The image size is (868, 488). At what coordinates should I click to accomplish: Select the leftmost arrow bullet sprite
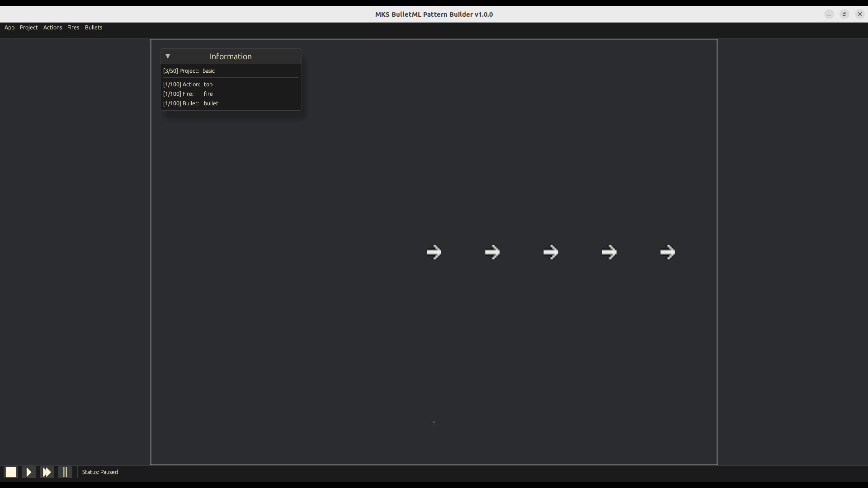point(434,252)
